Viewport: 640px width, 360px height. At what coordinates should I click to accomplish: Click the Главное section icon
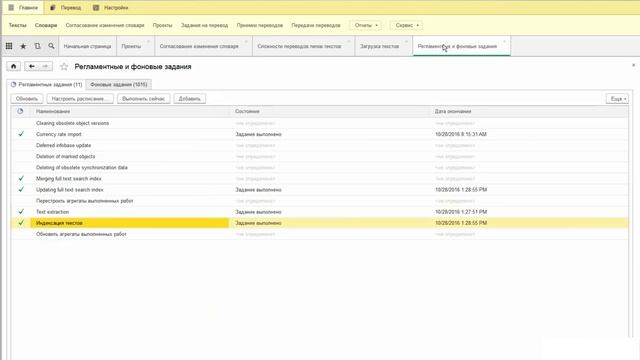(11, 8)
